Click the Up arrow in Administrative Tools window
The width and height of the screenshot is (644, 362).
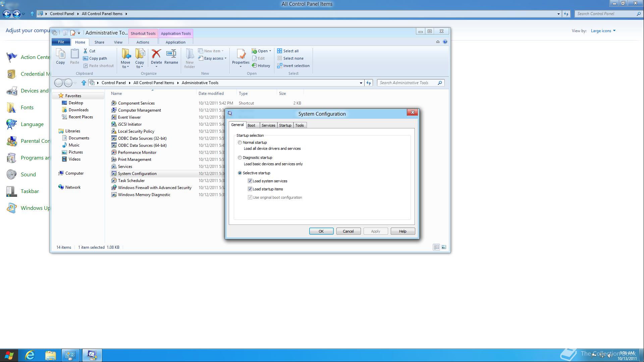[84, 83]
